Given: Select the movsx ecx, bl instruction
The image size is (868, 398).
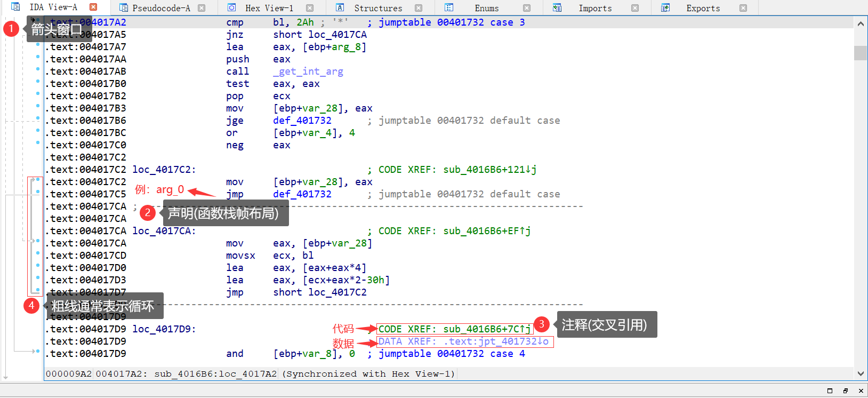Looking at the screenshot, I should [270, 256].
